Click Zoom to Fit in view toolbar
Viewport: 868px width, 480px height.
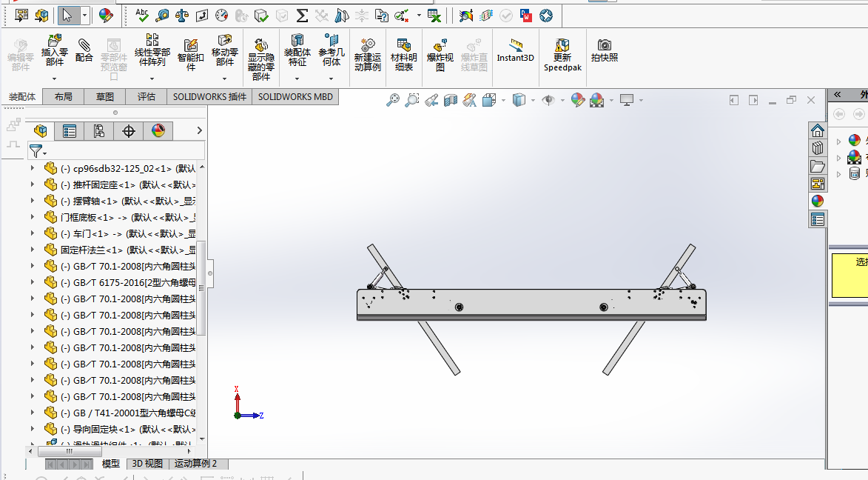392,100
